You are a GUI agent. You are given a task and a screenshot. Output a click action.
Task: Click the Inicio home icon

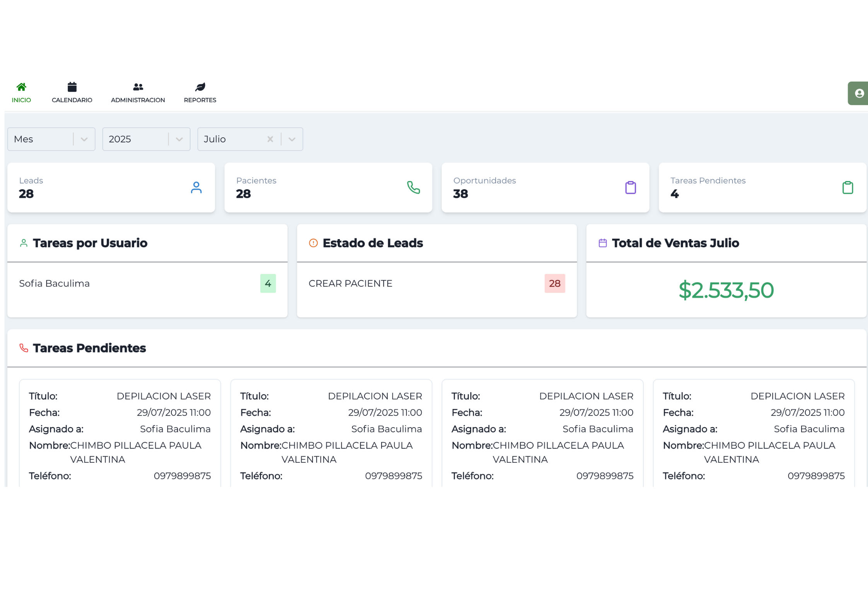[21, 86]
